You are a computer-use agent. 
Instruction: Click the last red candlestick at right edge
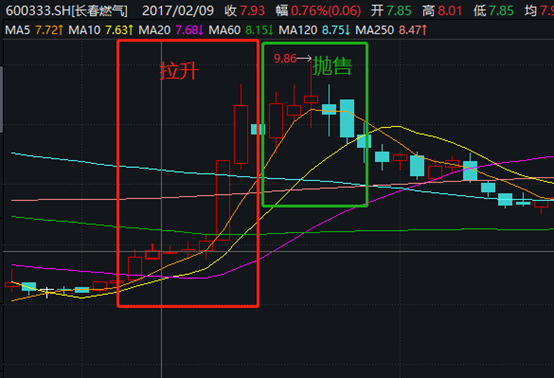click(541, 205)
